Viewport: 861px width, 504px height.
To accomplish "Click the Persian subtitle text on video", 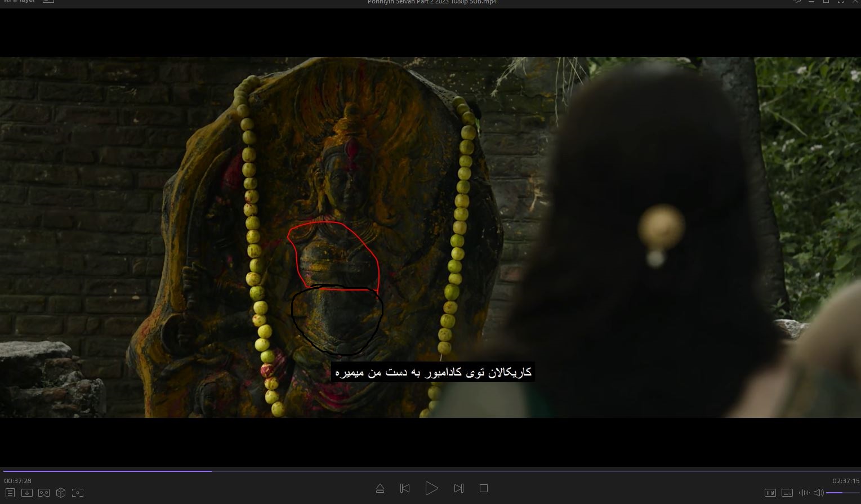I will 433,372.
